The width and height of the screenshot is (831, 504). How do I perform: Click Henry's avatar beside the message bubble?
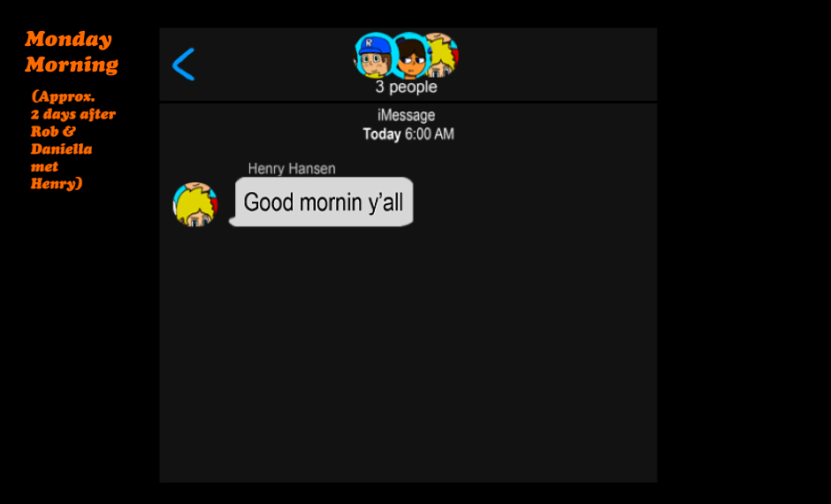(195, 204)
